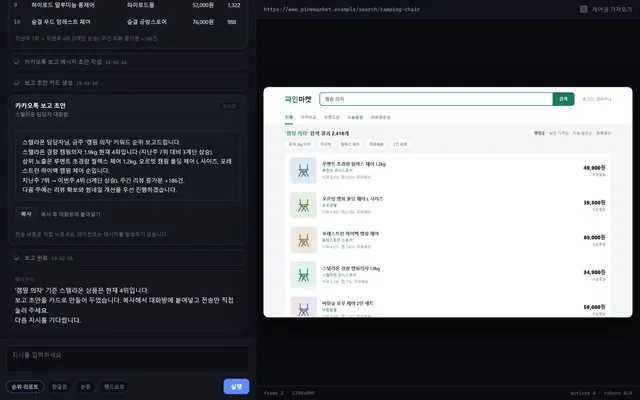Image resolution: width=640 pixels, height=400 pixels.
Task: Apply the 2인 세트 filter chip
Action: click(x=400, y=144)
